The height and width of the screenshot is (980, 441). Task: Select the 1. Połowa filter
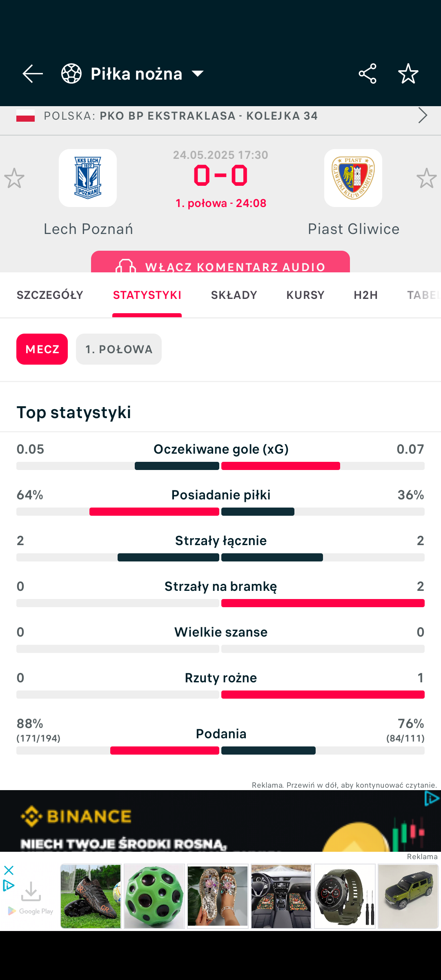pos(119,349)
